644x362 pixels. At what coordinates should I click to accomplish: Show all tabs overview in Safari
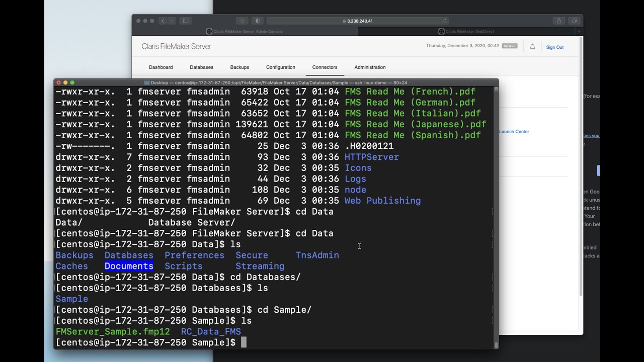click(x=574, y=21)
